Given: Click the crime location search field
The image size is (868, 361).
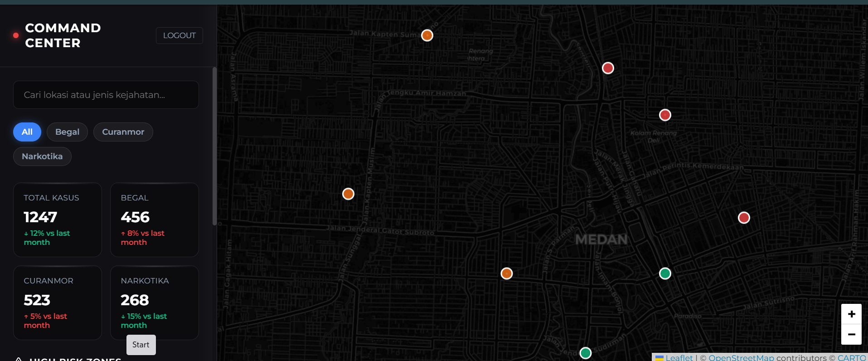Looking at the screenshot, I should click(x=106, y=95).
